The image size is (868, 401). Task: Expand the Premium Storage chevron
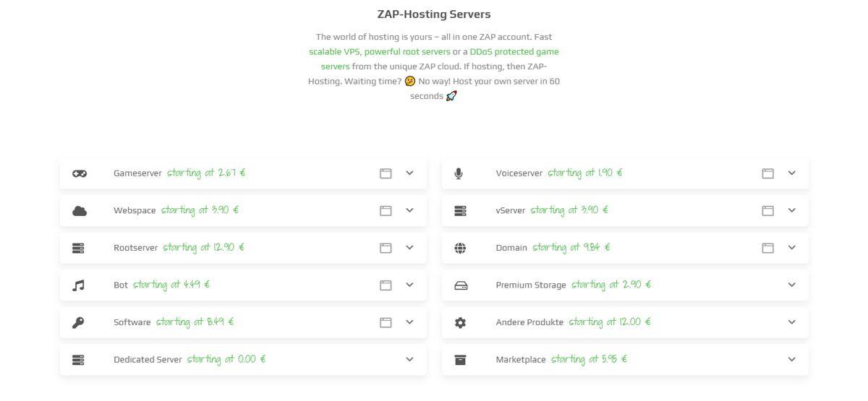[x=791, y=285]
